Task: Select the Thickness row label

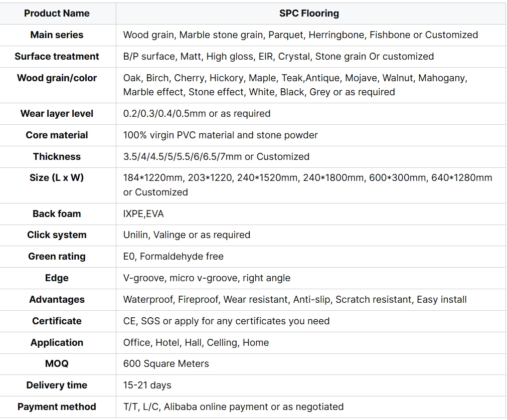Action: click(x=57, y=157)
